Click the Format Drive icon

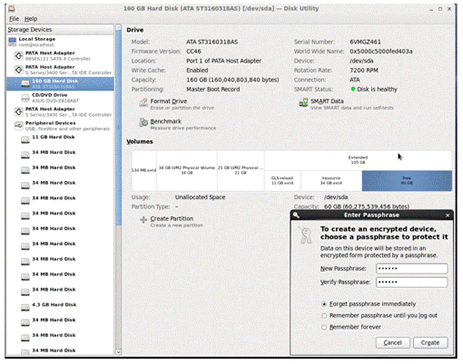point(144,103)
